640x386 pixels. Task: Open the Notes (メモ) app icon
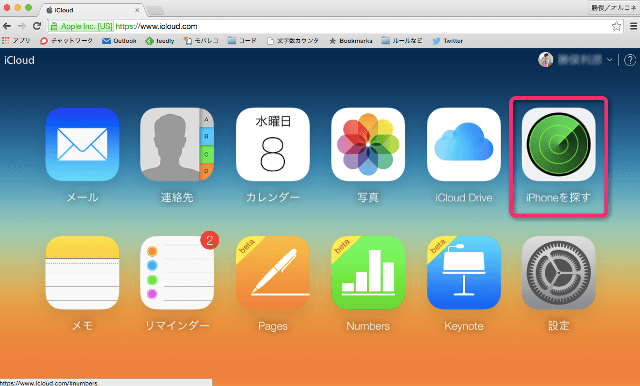tap(82, 273)
